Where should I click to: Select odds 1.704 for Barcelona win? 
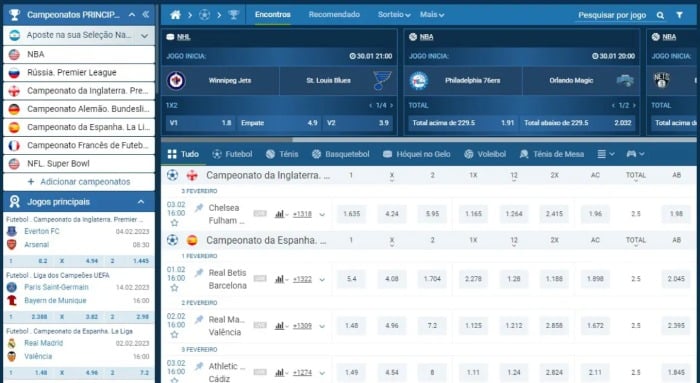(x=432, y=279)
